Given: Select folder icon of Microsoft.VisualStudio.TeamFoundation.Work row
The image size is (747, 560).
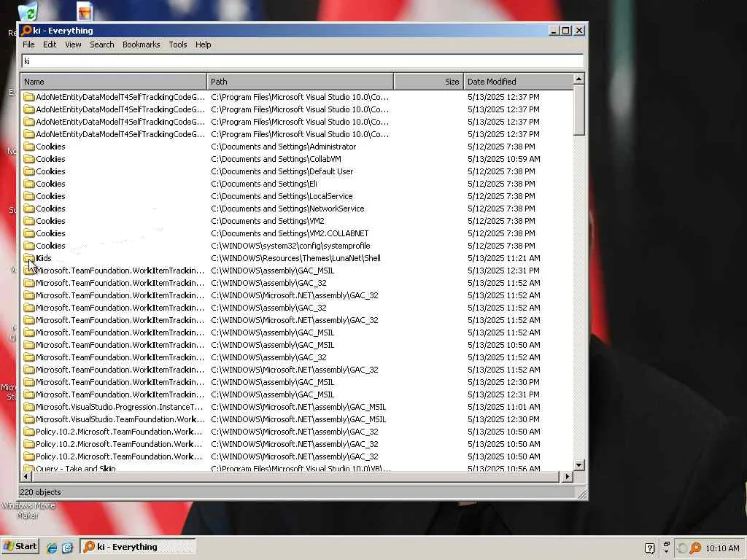Looking at the screenshot, I should (x=29, y=419).
